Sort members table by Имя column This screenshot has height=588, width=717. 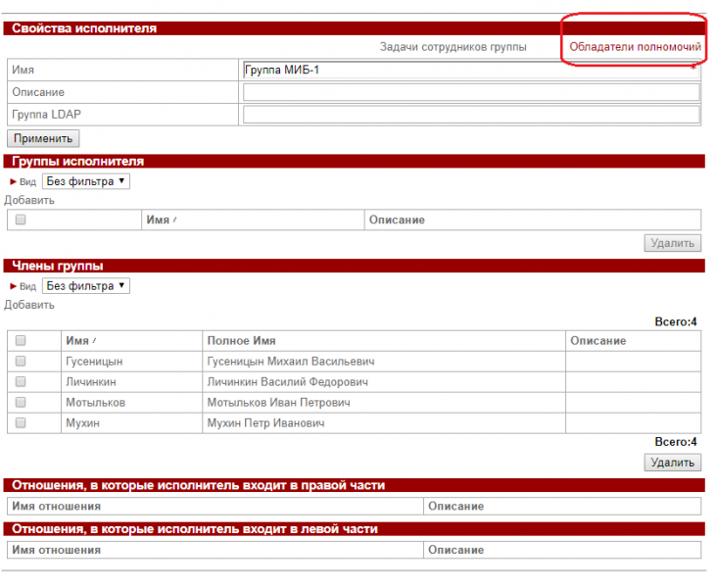coord(77,340)
